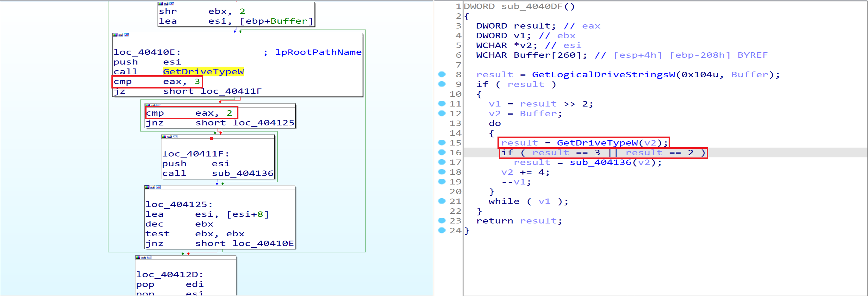Click group nodes icon on loc_404125 block
Viewport: 868px width, 296px height.
pos(158,187)
